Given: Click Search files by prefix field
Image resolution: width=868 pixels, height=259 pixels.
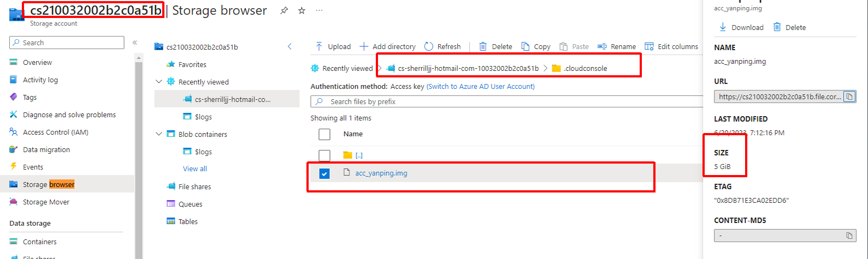Looking at the screenshot, I should [x=507, y=101].
